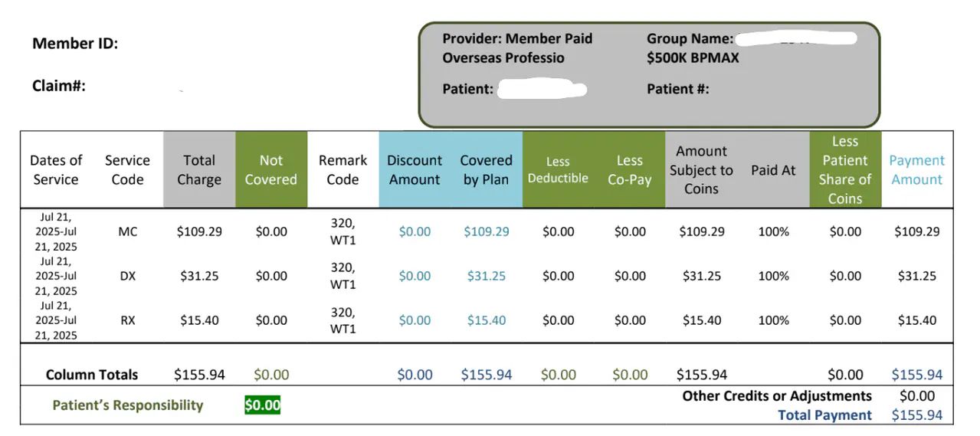Select the $31.25 Total Charge for DX
This screenshot has height=436, width=980.
pyautogui.click(x=199, y=276)
